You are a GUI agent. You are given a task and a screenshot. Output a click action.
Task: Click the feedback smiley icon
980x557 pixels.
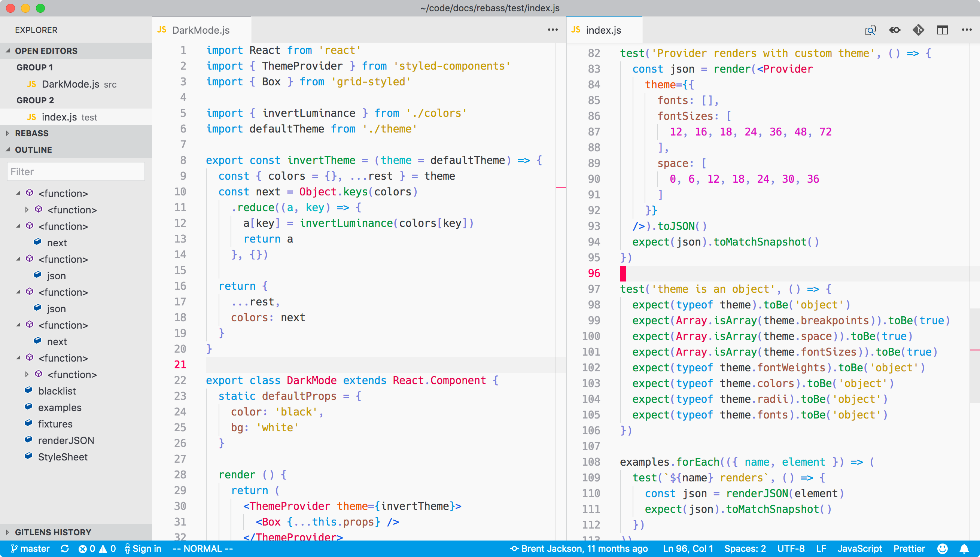943,549
